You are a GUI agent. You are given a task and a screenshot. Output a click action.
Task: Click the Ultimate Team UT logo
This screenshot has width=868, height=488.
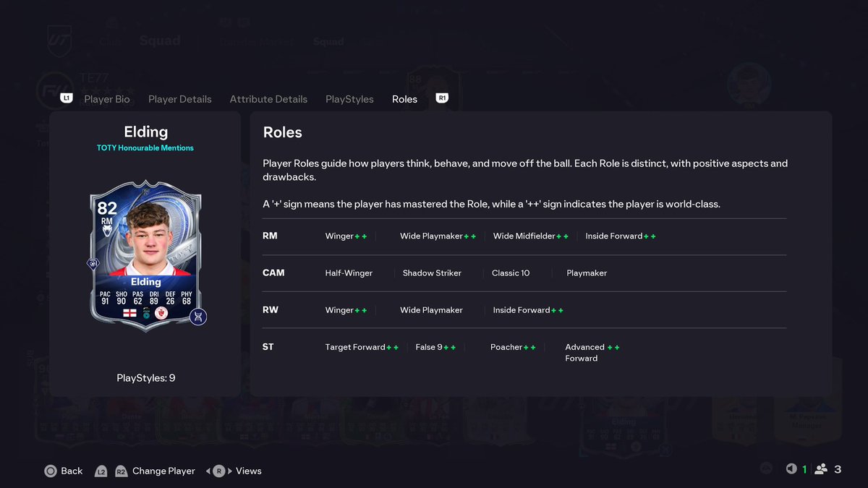point(59,40)
